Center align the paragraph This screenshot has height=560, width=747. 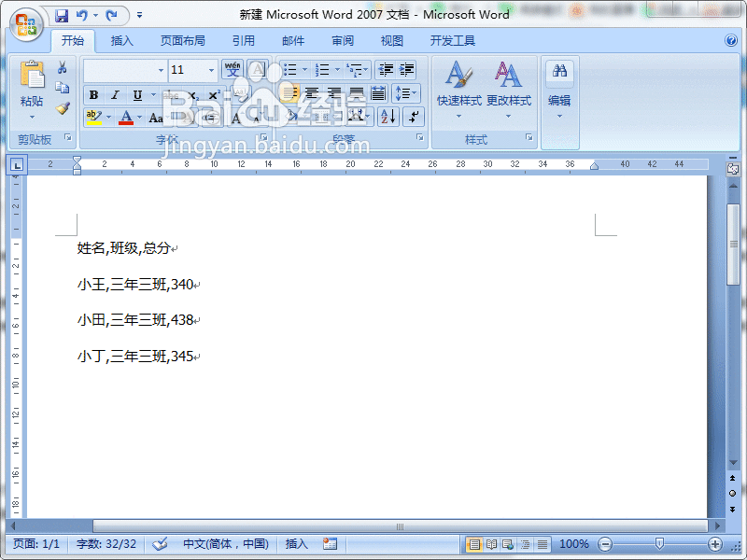click(x=310, y=94)
